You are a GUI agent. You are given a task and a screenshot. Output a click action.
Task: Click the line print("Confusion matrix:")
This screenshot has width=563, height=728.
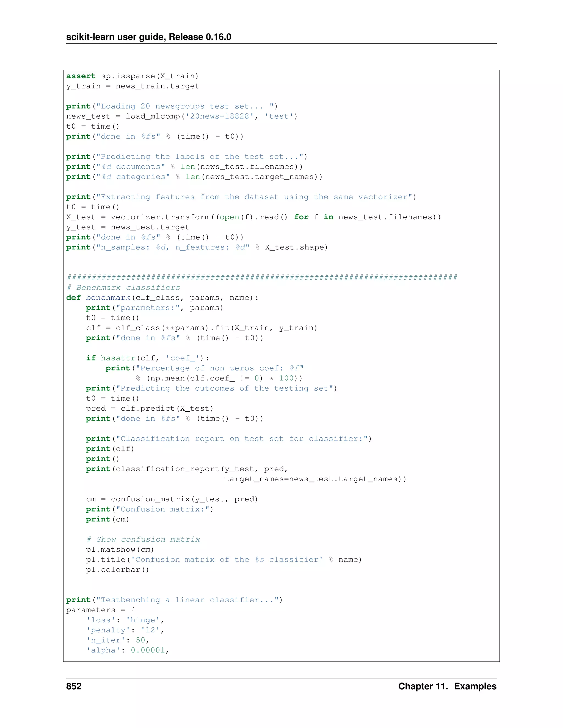(x=150, y=509)
